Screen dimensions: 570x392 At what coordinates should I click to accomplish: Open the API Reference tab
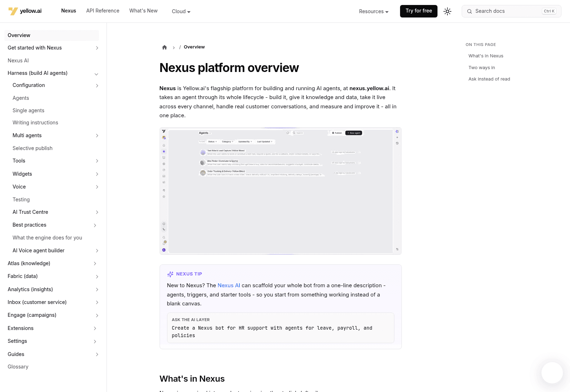tap(103, 11)
